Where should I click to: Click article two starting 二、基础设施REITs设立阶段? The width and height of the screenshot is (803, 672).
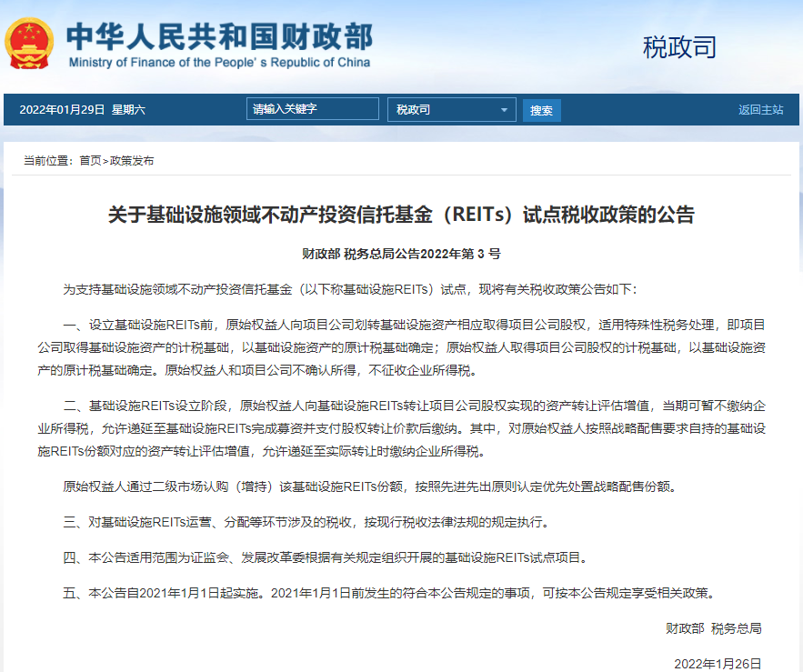401,428
